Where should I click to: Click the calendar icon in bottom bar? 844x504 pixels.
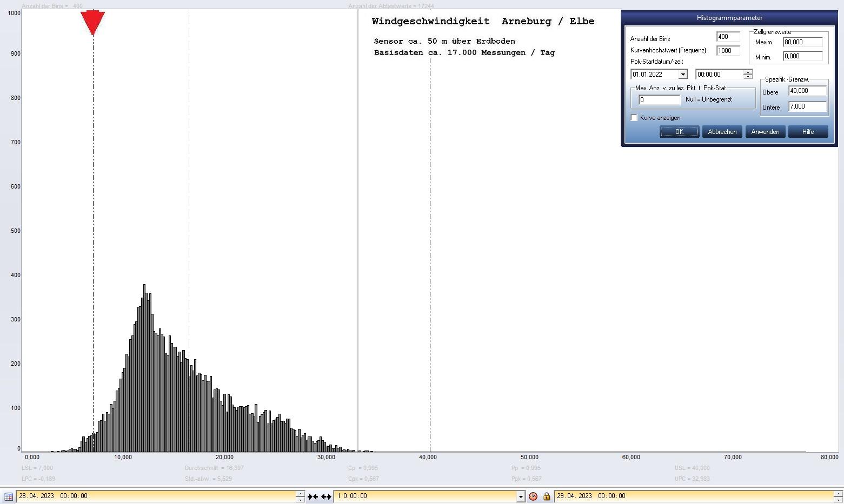pos(8,496)
